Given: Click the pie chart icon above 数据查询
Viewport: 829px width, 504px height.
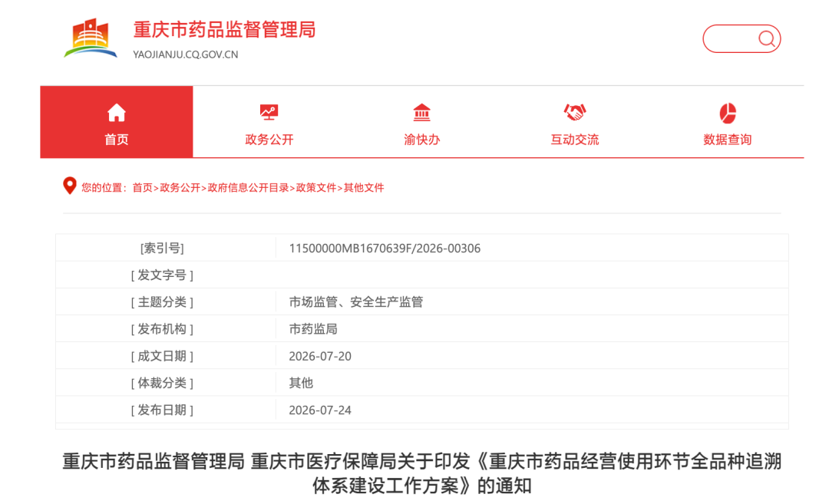Looking at the screenshot, I should tap(728, 113).
